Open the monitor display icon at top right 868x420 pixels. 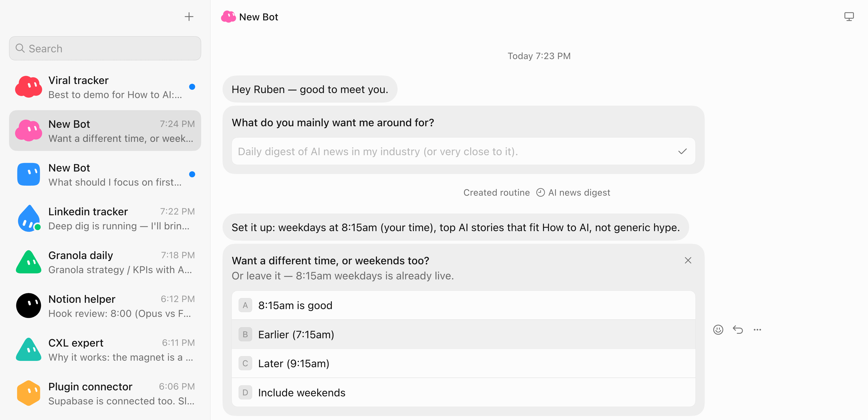coord(849,17)
